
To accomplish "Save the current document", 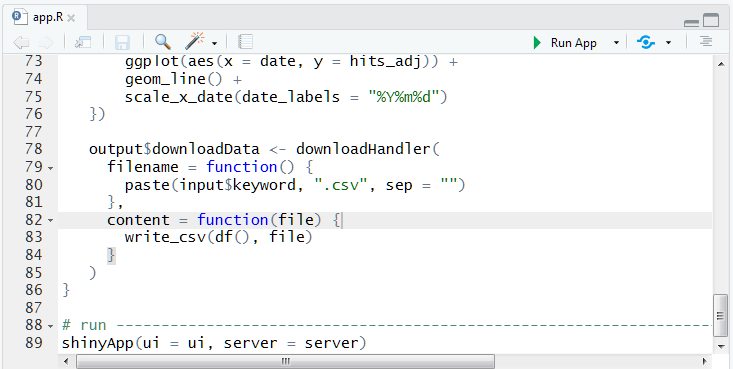I will [x=122, y=43].
